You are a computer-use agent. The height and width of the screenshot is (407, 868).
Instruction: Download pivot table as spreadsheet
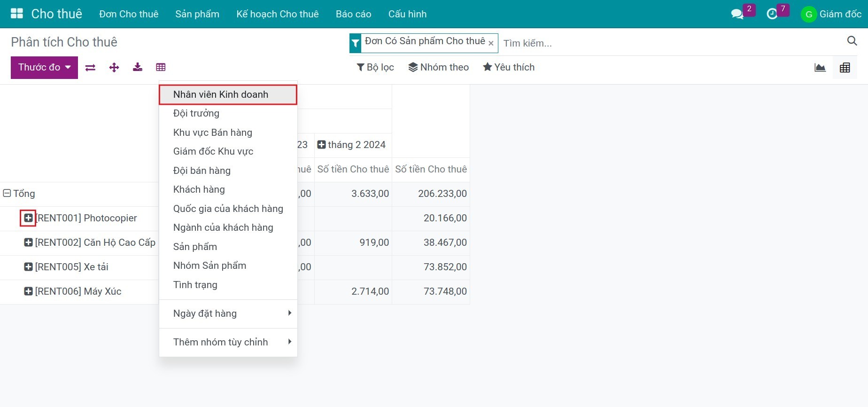click(138, 67)
